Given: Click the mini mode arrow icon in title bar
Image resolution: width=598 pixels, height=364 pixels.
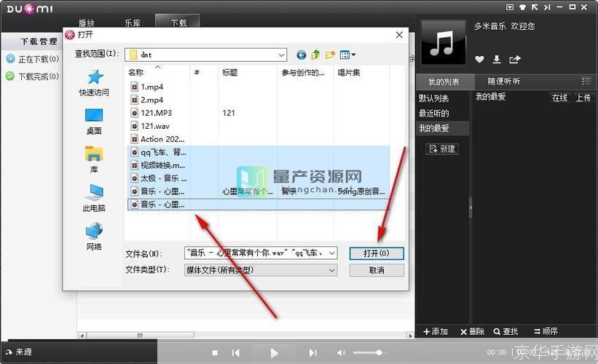Looking at the screenshot, I should [x=535, y=7].
